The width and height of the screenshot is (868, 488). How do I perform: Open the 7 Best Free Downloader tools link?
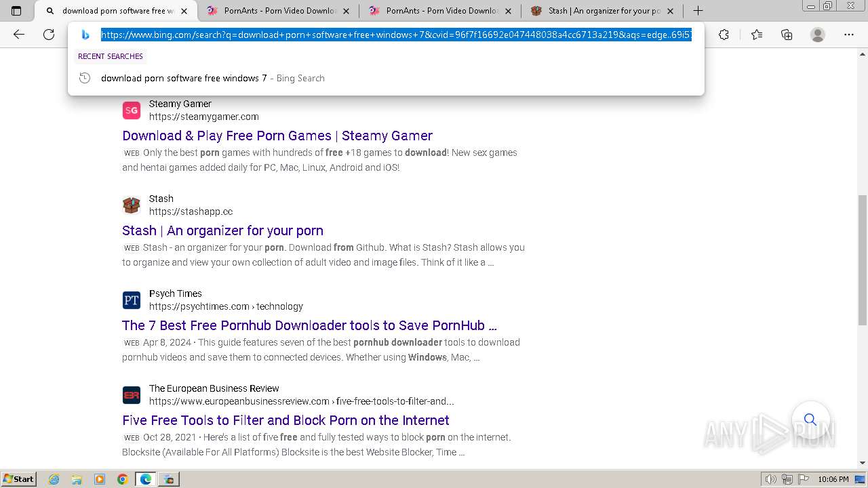pos(309,325)
